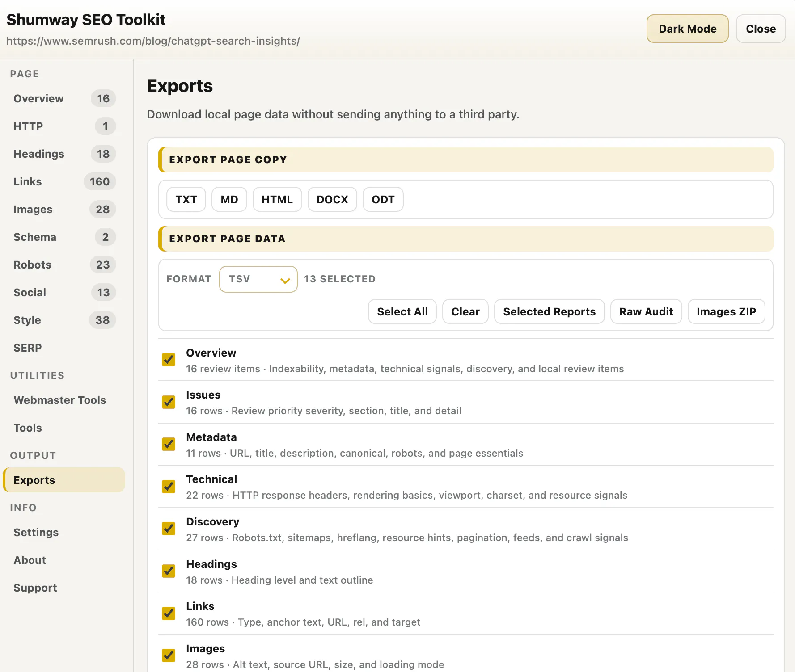Open the Settings page
Viewport: 795px width, 672px height.
[x=64, y=532]
